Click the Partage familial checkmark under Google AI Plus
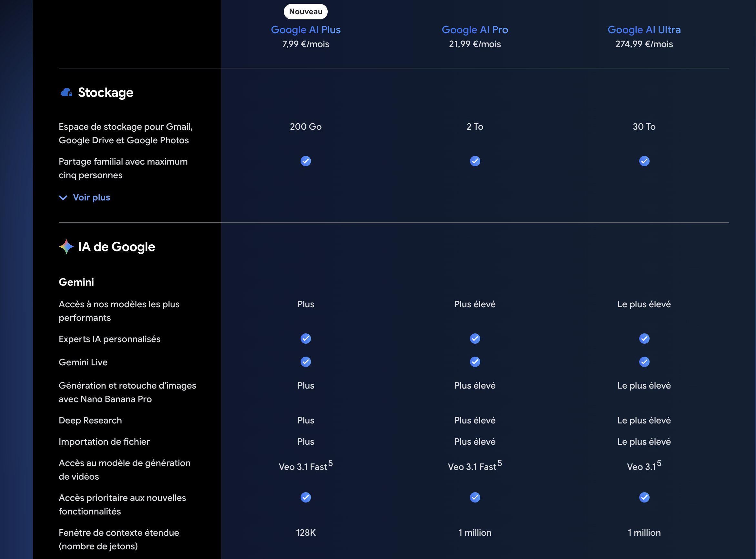This screenshot has width=756, height=559. coord(306,161)
